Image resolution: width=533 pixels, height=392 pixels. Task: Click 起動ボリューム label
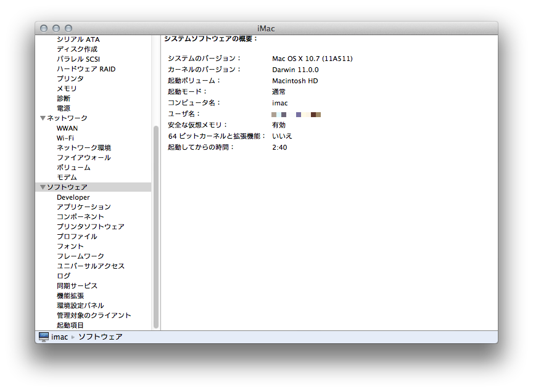point(194,81)
